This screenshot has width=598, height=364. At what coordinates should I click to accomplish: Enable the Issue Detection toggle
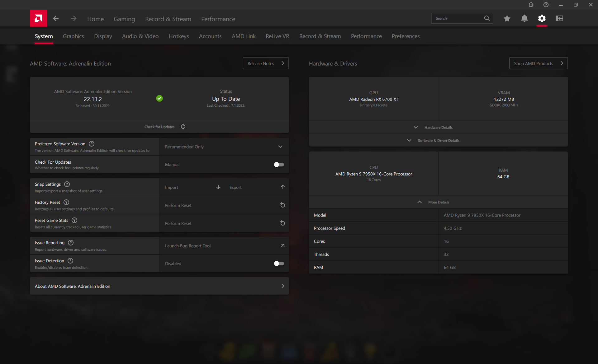[279, 264]
